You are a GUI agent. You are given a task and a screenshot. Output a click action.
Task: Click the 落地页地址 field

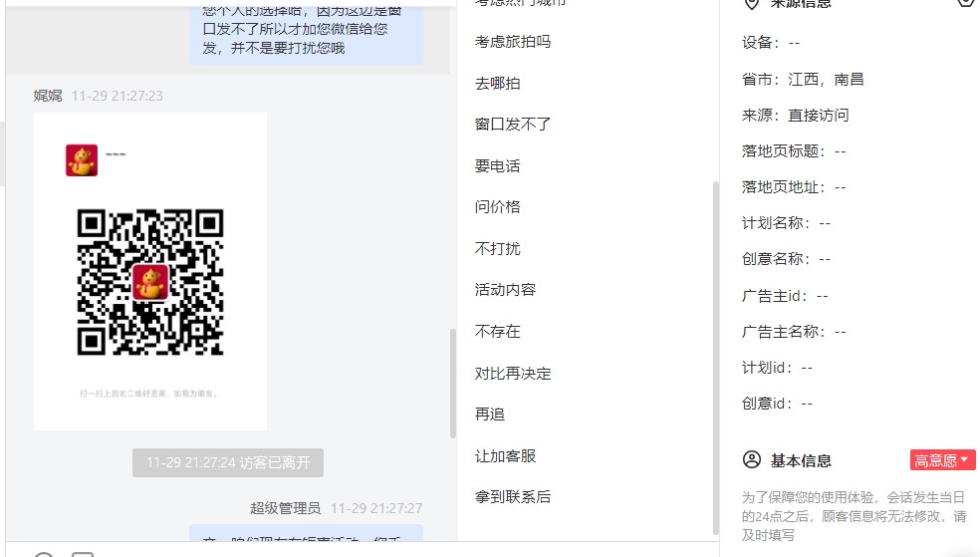coord(794,187)
